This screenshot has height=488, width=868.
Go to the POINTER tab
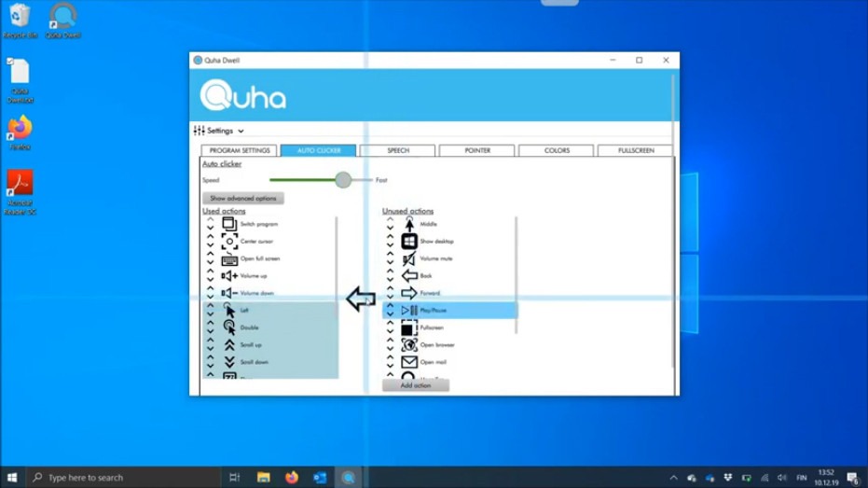pos(477,150)
